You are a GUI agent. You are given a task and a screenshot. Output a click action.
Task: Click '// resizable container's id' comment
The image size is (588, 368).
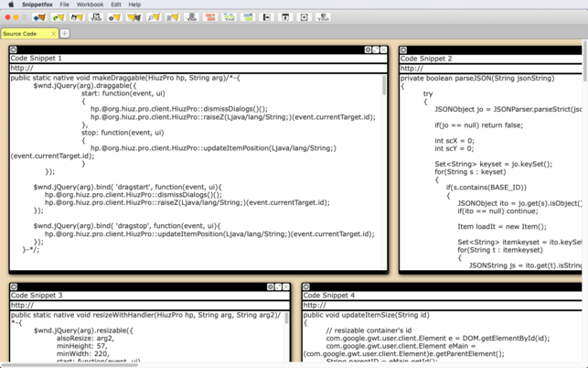369,330
